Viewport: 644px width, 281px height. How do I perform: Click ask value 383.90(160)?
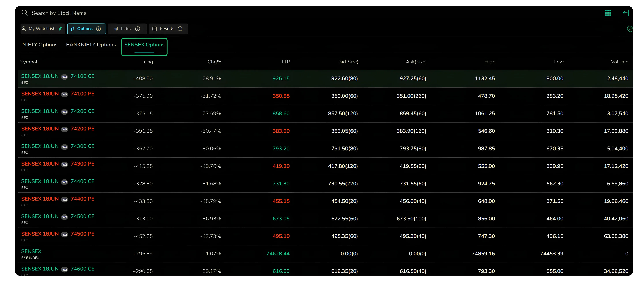point(411,131)
